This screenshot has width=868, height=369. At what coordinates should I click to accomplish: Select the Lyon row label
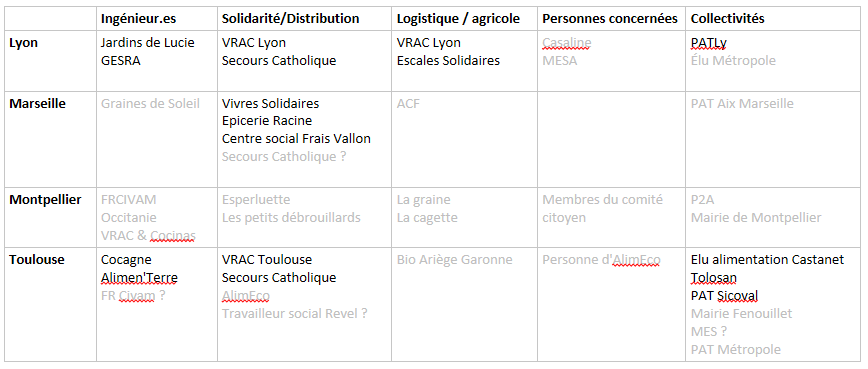(x=24, y=43)
